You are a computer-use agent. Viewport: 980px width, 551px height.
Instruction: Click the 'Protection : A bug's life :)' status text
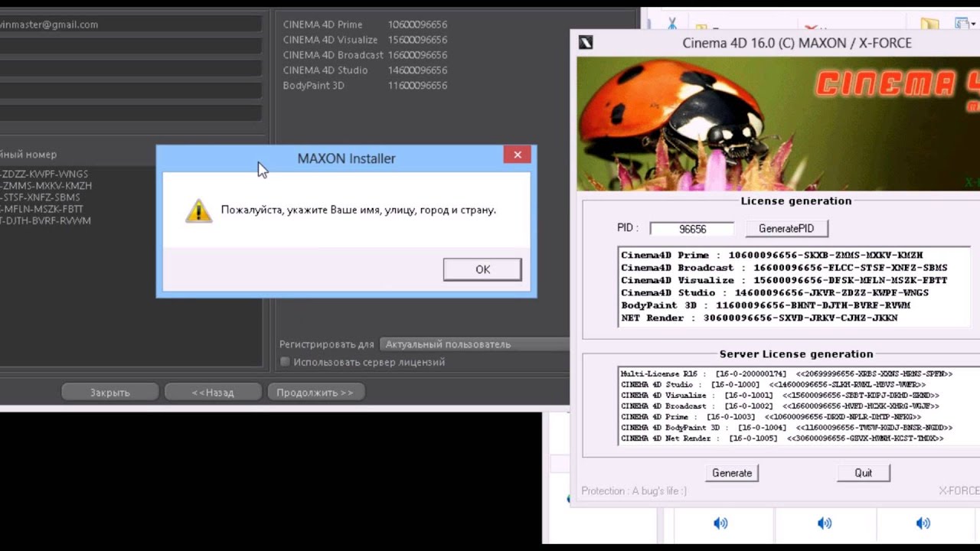click(x=634, y=491)
